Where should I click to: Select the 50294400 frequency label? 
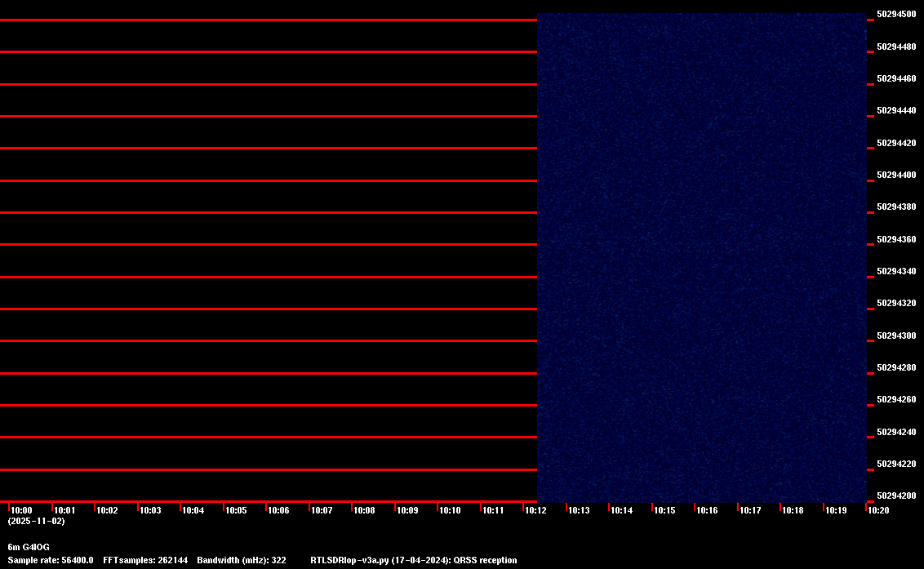895,176
